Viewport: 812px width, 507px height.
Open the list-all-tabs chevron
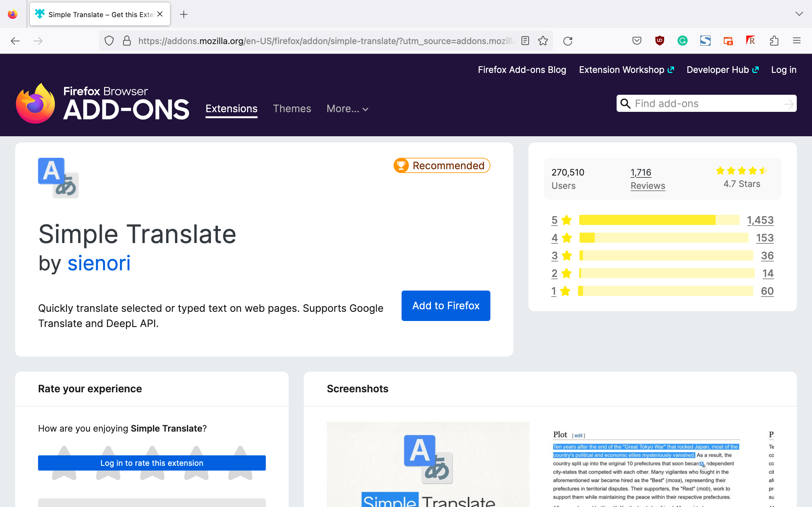coord(799,14)
